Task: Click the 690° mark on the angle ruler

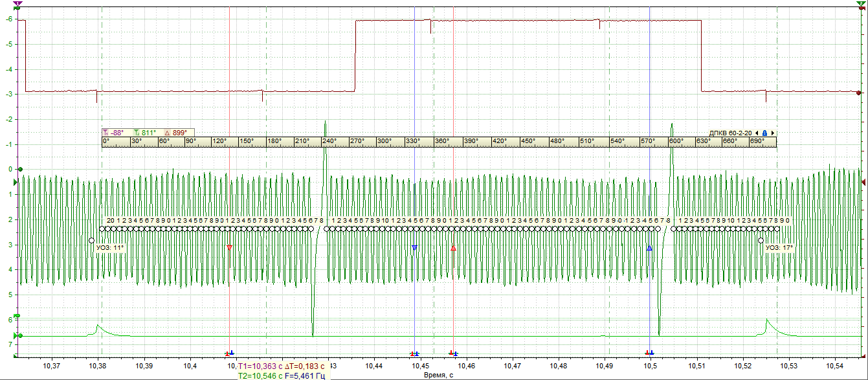Action: [758, 141]
